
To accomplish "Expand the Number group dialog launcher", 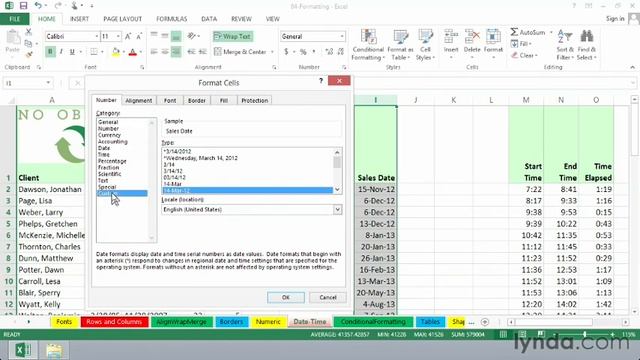I will [x=344, y=67].
